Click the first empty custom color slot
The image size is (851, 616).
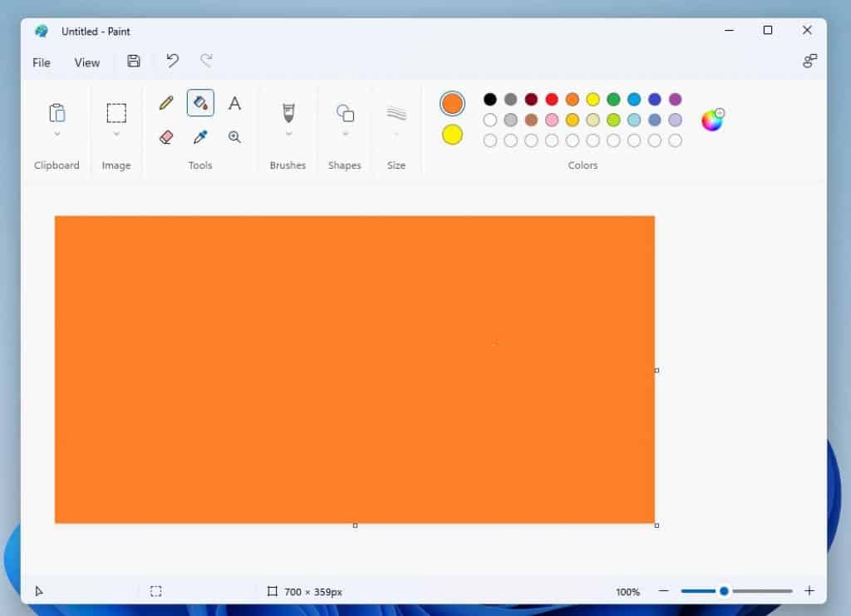[x=490, y=140]
